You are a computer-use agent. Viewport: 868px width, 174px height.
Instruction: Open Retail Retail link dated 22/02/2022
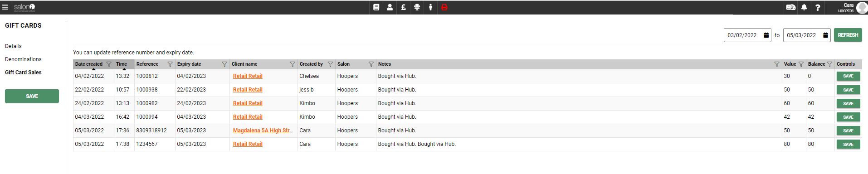[248, 90]
